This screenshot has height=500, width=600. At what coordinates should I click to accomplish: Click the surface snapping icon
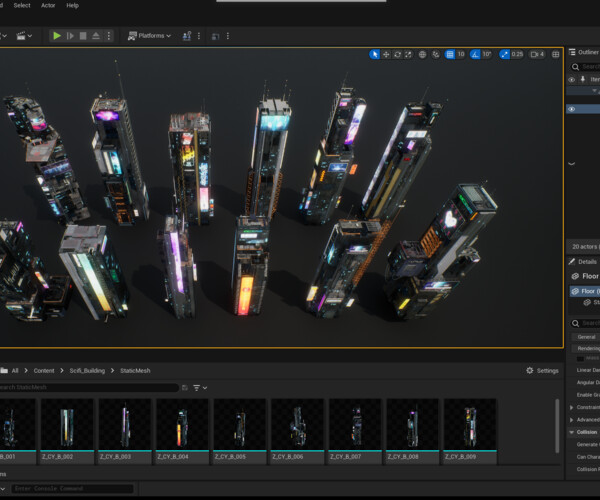click(436, 54)
